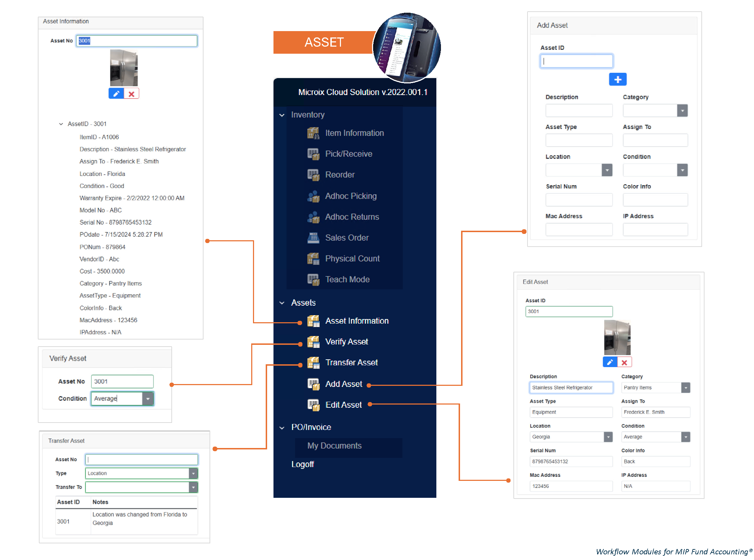The width and height of the screenshot is (754, 560).
Task: Click the blue plus button under Asset ID
Action: pyautogui.click(x=617, y=79)
